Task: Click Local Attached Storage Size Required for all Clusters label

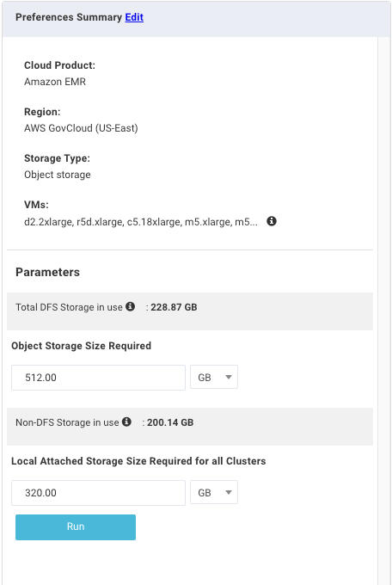Action: [138, 461]
